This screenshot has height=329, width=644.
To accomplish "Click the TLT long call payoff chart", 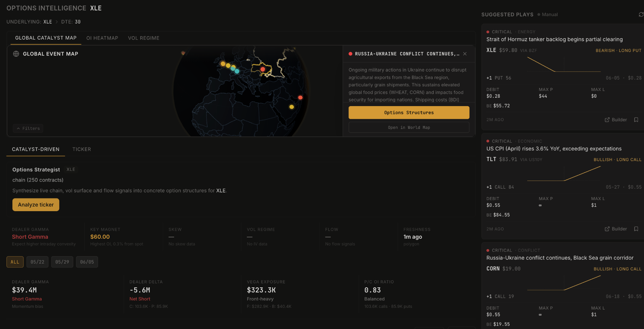I will click(564, 174).
